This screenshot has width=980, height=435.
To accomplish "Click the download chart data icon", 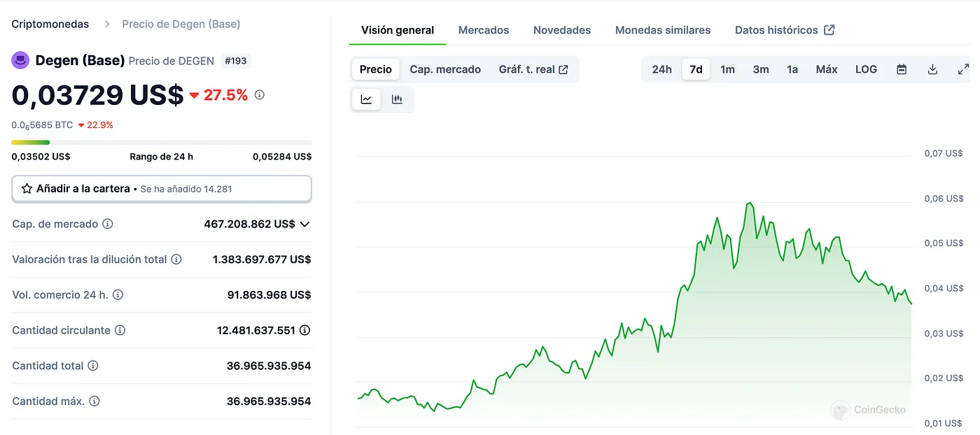I will point(932,69).
